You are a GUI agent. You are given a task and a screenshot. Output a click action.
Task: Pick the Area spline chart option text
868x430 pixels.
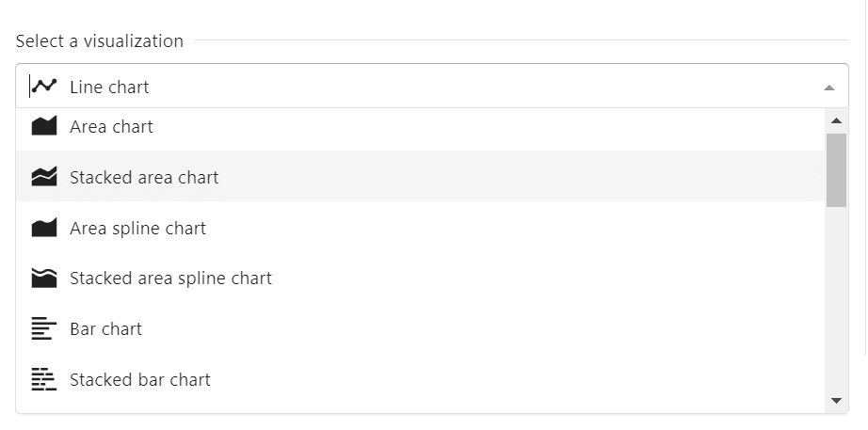click(137, 228)
